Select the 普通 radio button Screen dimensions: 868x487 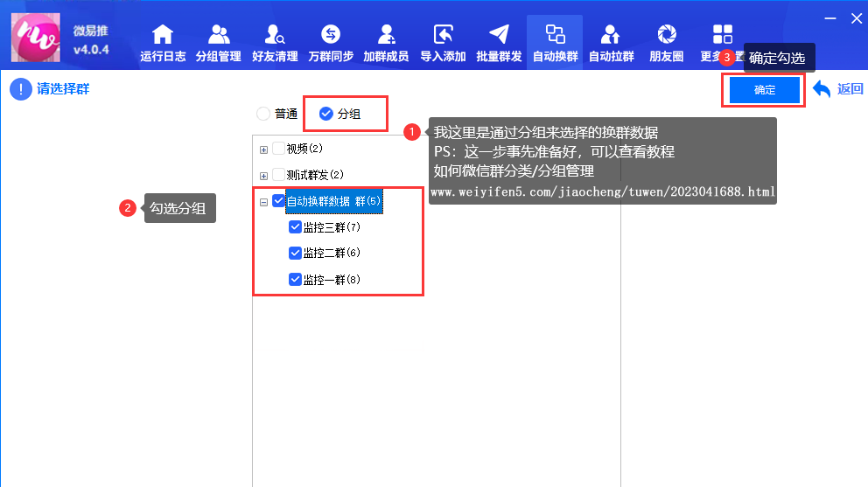pos(263,114)
